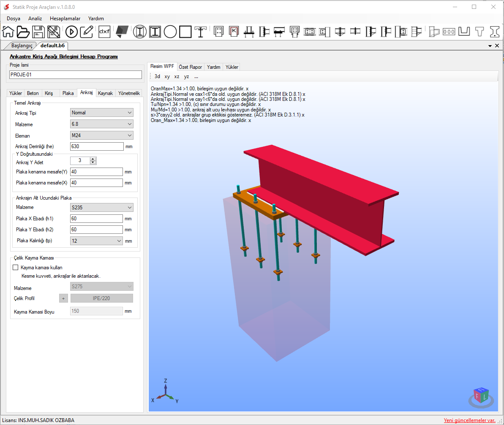504x425 pixels.
Task: Select the T-shaped concrete section icon
Action: tap(479, 32)
